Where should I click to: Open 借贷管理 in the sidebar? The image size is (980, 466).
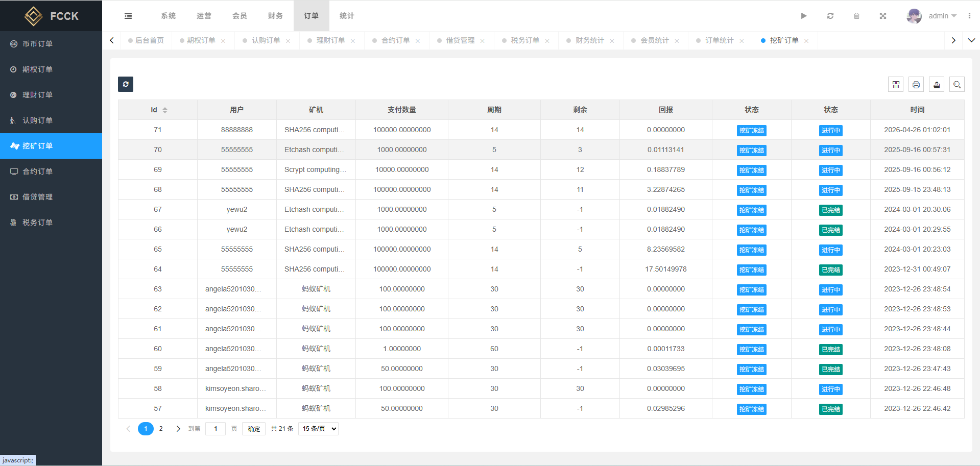tap(37, 197)
